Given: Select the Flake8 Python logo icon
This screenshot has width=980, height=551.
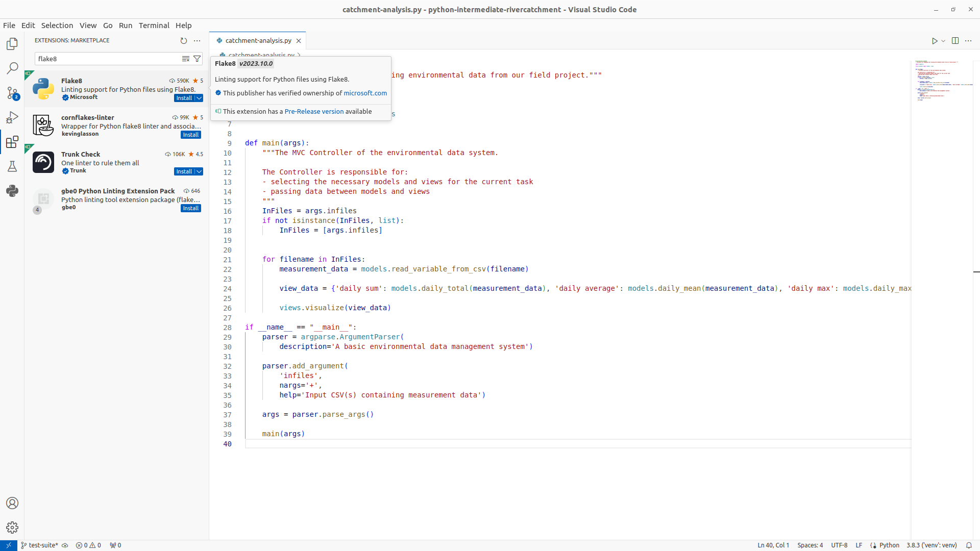Looking at the screenshot, I should tap(43, 89).
